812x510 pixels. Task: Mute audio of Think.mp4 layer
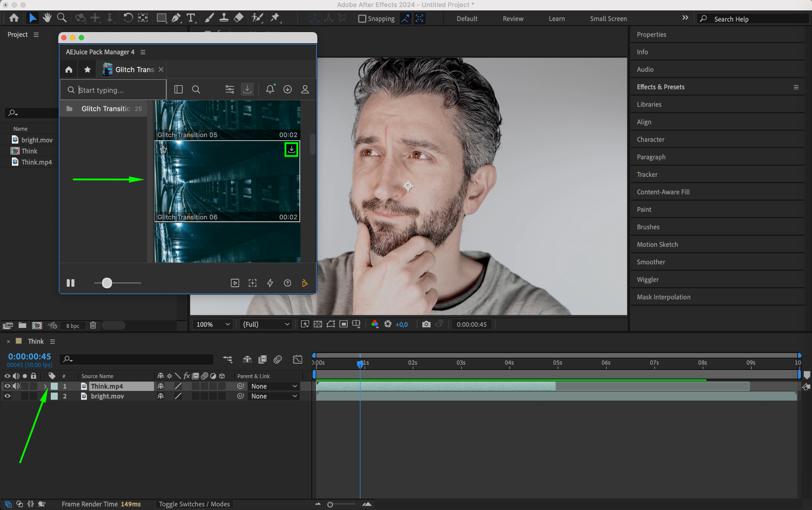[16, 386]
